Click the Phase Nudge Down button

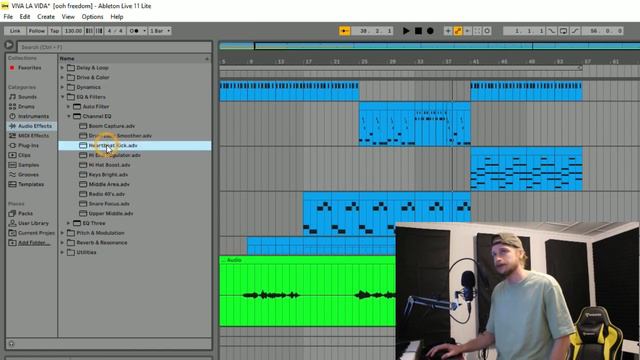pyautogui.click(x=89, y=31)
